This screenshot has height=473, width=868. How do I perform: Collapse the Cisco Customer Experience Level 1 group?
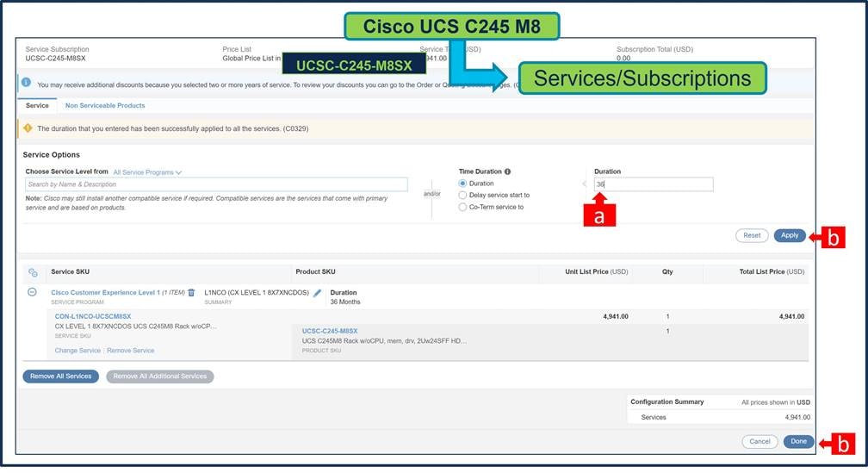(x=32, y=292)
